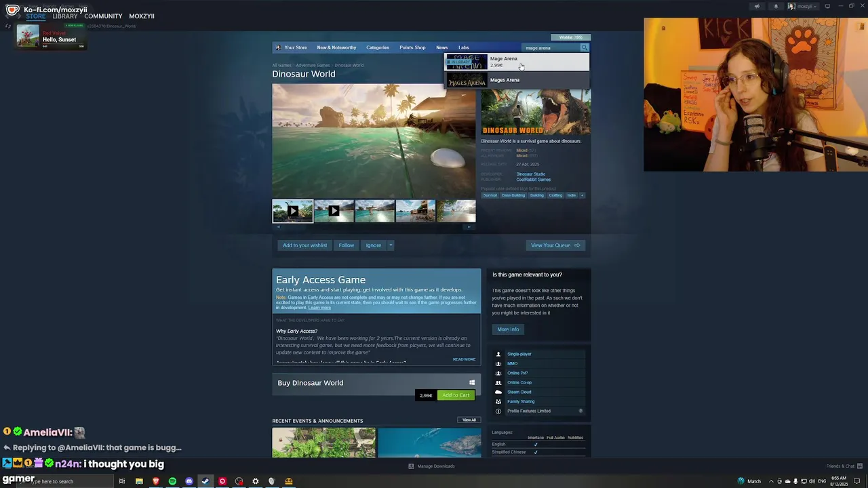This screenshot has height=488, width=868.
Task: Play the second trailer thumbnail
Action: click(334, 211)
